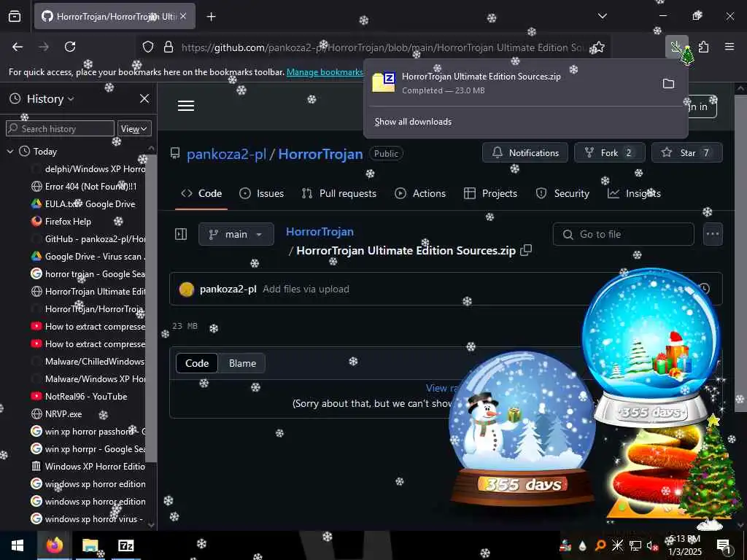Open the tracking protection shield icon
Viewport: 747px width, 560px height.
[148, 47]
